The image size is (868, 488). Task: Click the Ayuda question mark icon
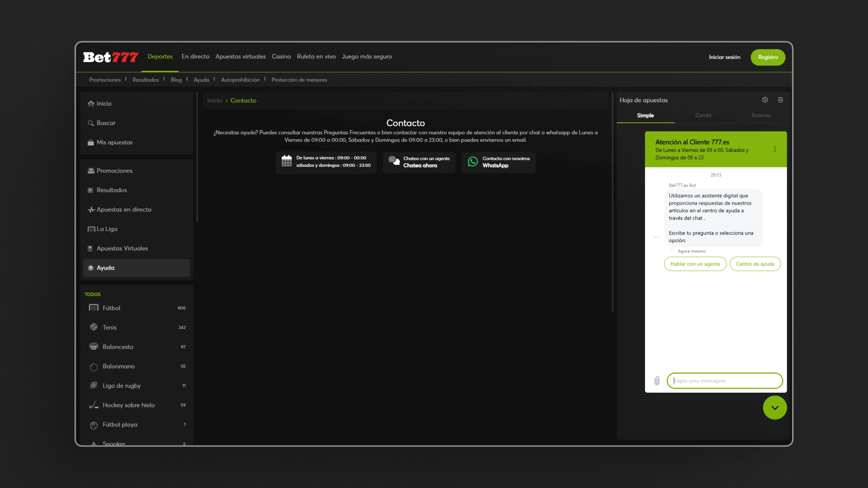(x=90, y=268)
